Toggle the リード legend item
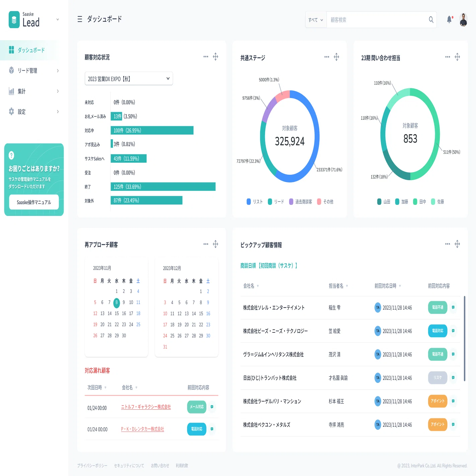 tap(276, 202)
